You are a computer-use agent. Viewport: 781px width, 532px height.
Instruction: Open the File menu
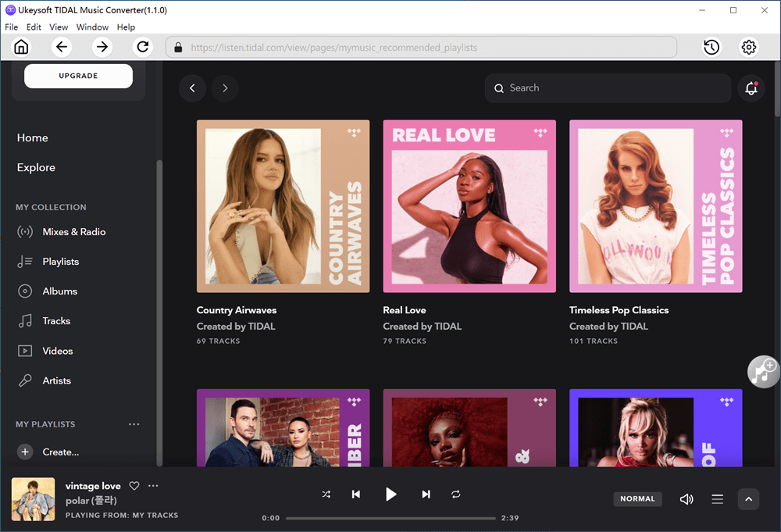[x=12, y=27]
